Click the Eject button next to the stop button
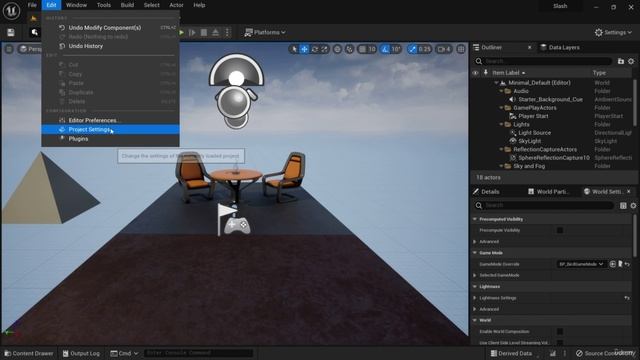The width and height of the screenshot is (640, 360). coord(215,33)
